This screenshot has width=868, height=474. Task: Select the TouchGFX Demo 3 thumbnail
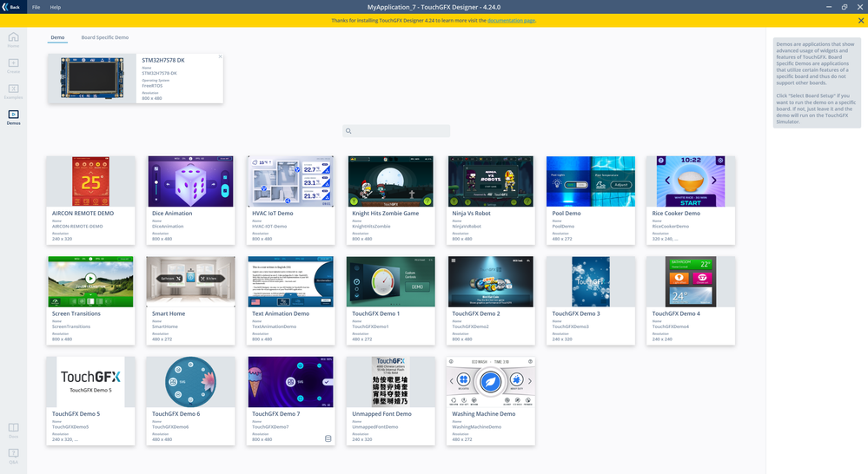(x=591, y=281)
